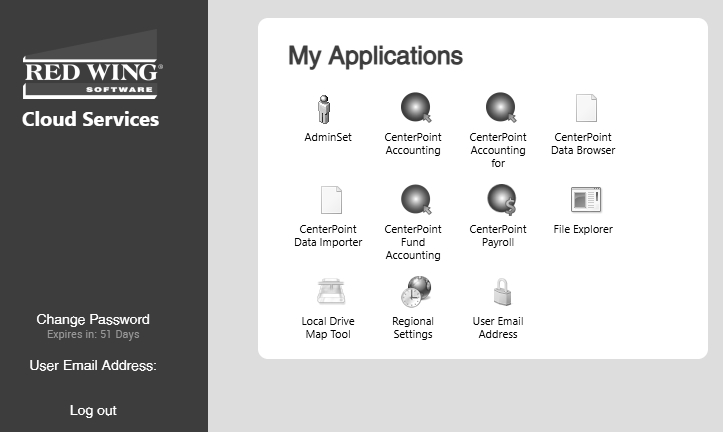Click the Change Password link in sidebar
Viewport: 723px width, 432px height.
(x=93, y=319)
